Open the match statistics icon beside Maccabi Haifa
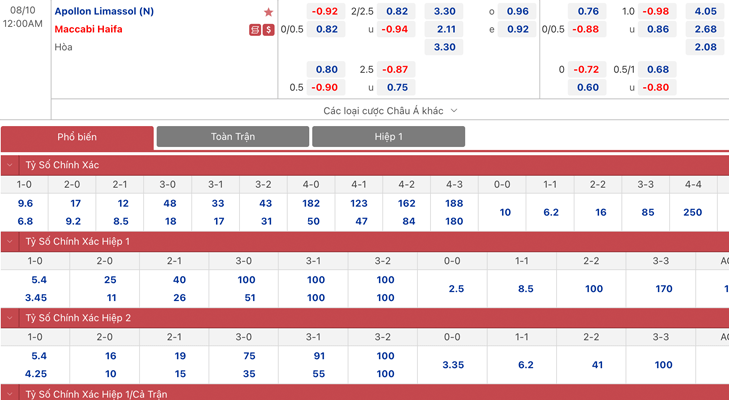Image resolution: width=729 pixels, height=400 pixels. point(255,30)
